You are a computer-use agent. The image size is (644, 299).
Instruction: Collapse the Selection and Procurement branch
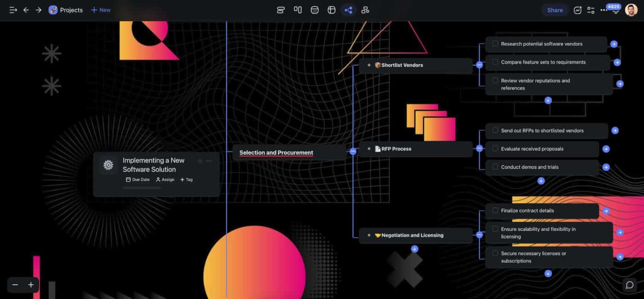pos(353,151)
